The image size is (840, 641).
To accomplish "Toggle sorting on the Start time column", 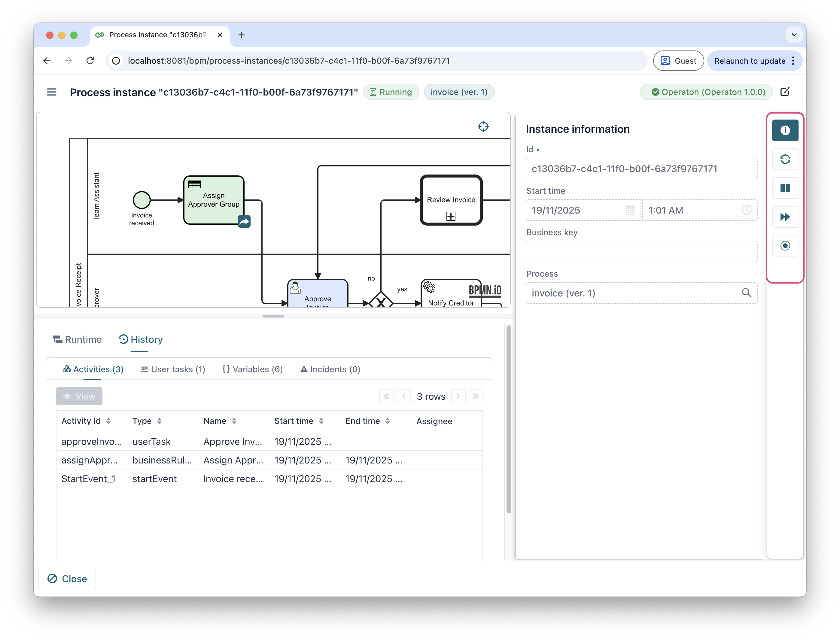I will (322, 421).
